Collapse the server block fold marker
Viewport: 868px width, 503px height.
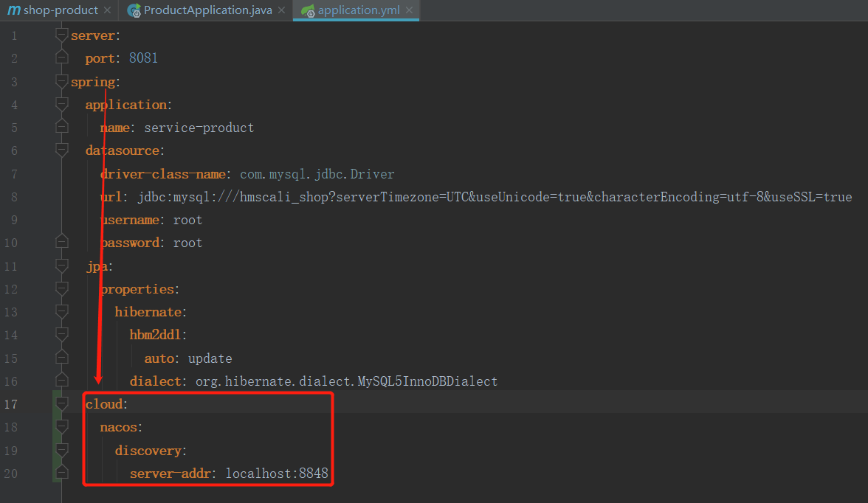(61, 35)
